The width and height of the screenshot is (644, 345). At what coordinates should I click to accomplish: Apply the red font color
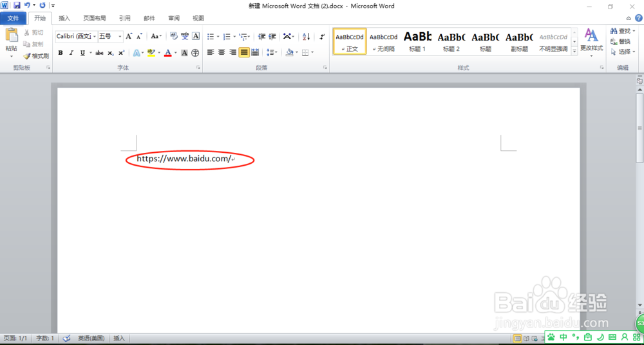pos(167,53)
